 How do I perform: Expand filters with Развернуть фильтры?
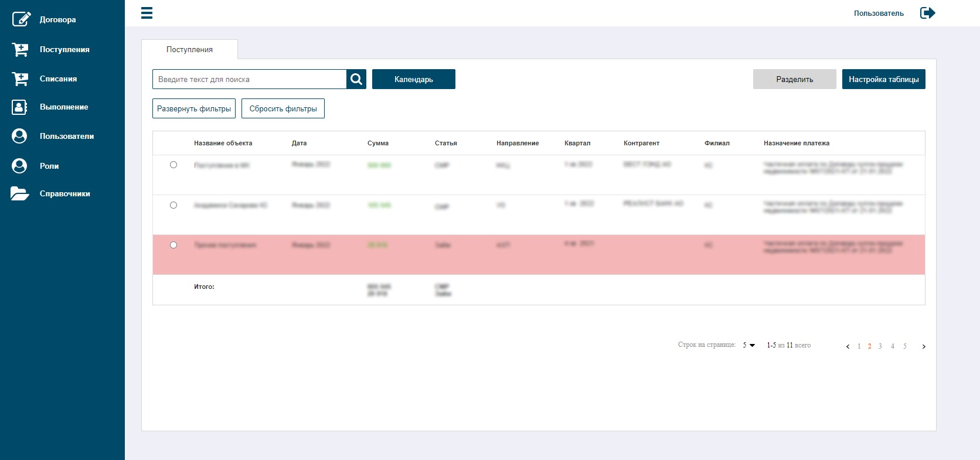(194, 108)
